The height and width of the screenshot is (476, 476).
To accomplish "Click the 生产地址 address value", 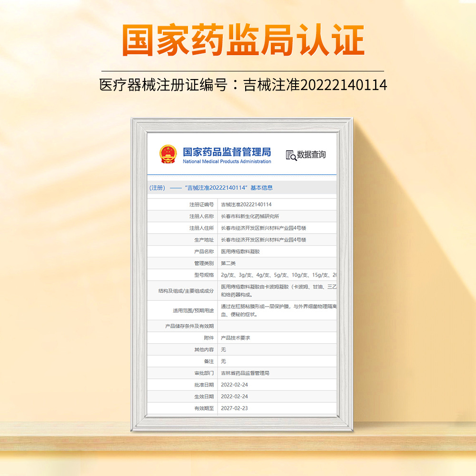I will click(263, 240).
